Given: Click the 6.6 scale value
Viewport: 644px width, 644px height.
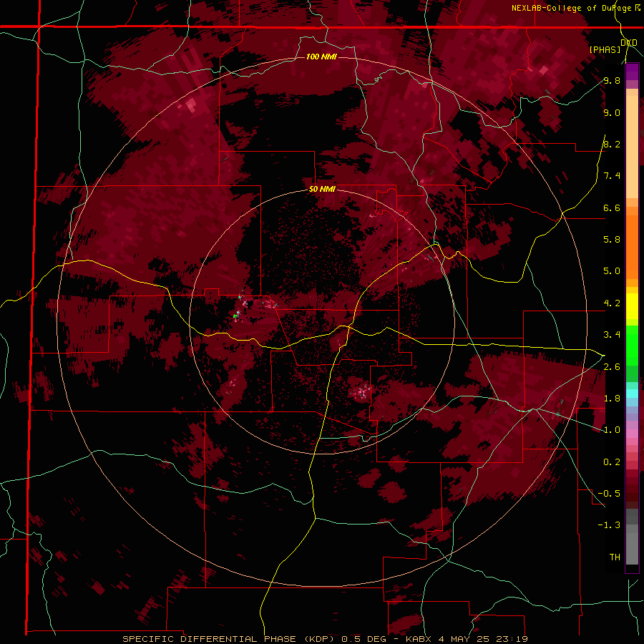Looking at the screenshot, I should (x=612, y=208).
